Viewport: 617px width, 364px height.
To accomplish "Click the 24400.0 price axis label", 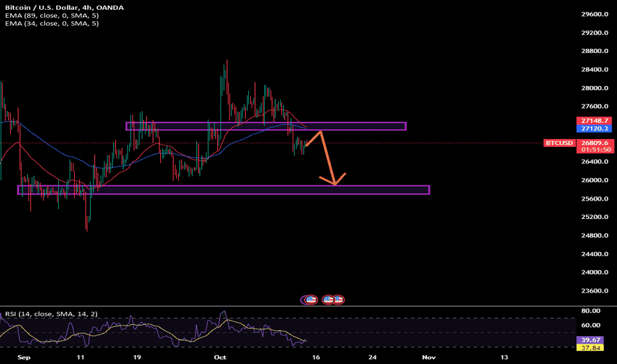I will 594,254.
